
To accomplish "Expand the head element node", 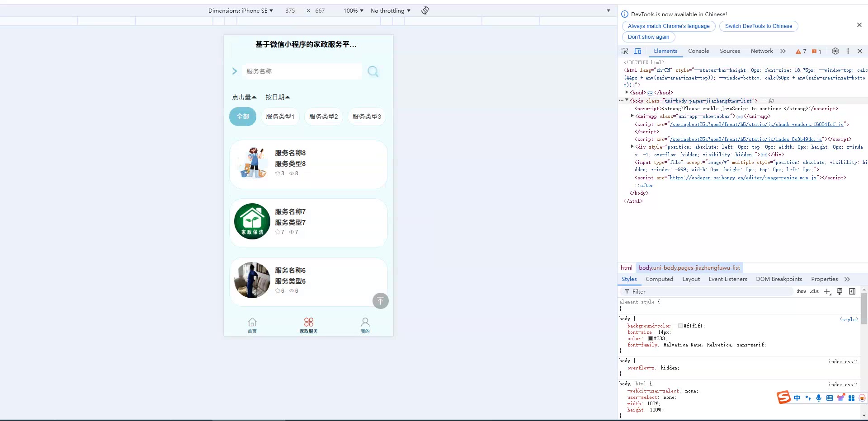I will point(627,93).
